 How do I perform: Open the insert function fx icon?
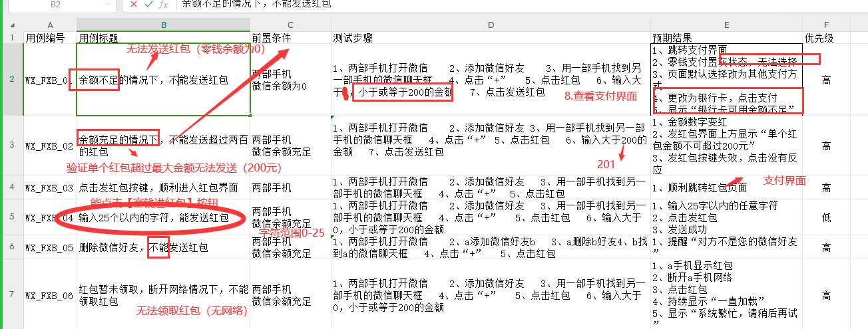coord(163,4)
